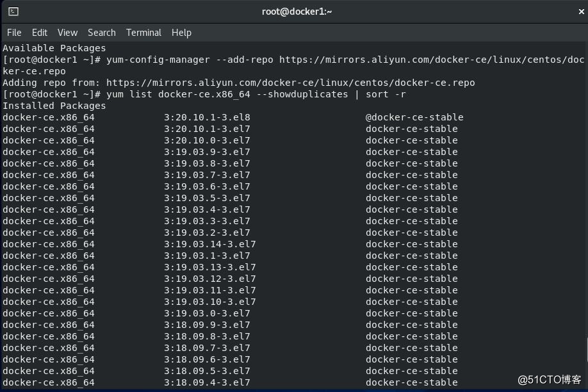Image resolution: width=588 pixels, height=392 pixels.
Task: Click version 3:18.09.8-3.el7
Action: click(x=207, y=336)
